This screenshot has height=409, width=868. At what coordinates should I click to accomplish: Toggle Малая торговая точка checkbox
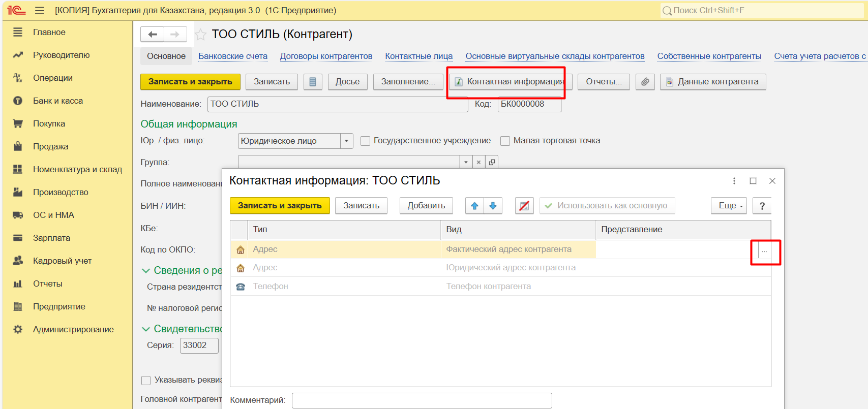pos(505,141)
